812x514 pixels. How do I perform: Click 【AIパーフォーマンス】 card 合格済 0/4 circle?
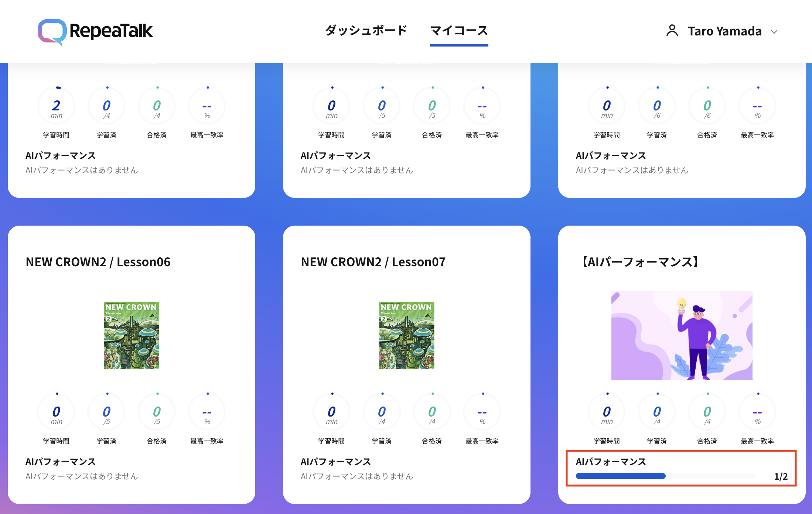707,412
